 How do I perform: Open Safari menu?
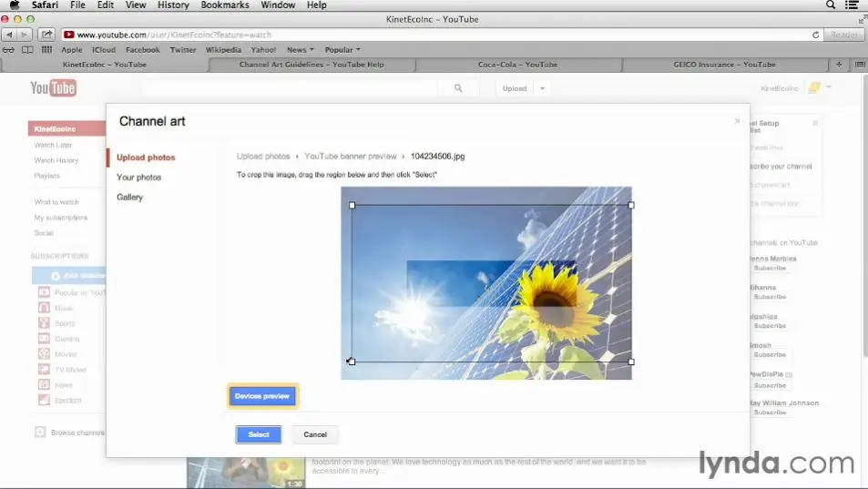click(x=45, y=5)
